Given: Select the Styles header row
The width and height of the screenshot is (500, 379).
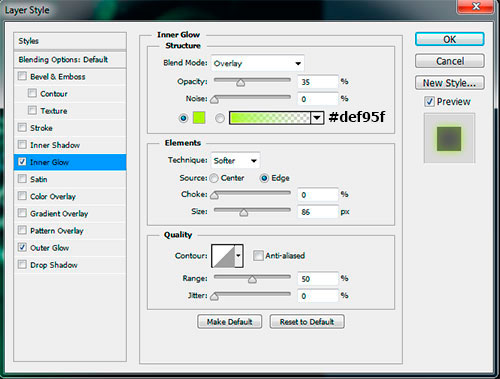Looking at the screenshot, I should (70, 41).
